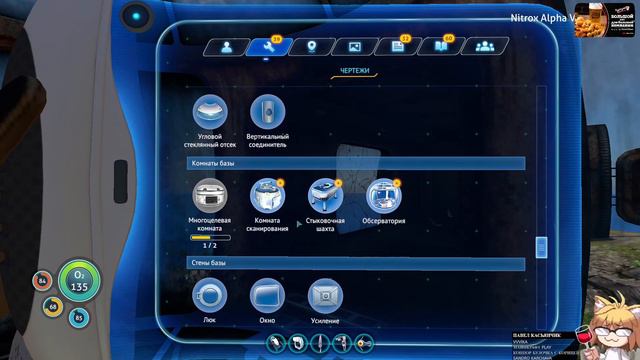Click the Окно label text

[x=267, y=321]
